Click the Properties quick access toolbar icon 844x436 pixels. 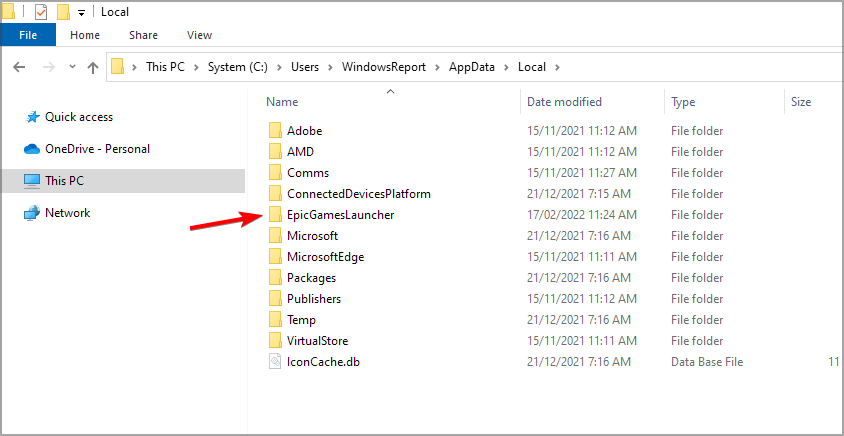tap(41, 12)
